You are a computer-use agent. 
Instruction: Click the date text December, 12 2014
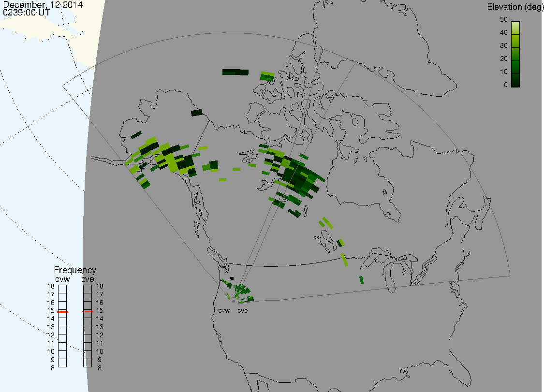point(43,4)
